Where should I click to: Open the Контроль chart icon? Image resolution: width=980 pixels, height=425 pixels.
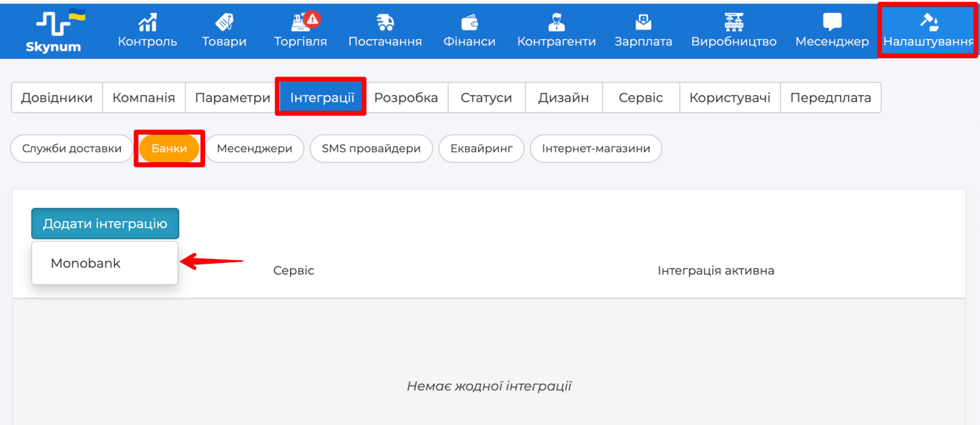147,22
